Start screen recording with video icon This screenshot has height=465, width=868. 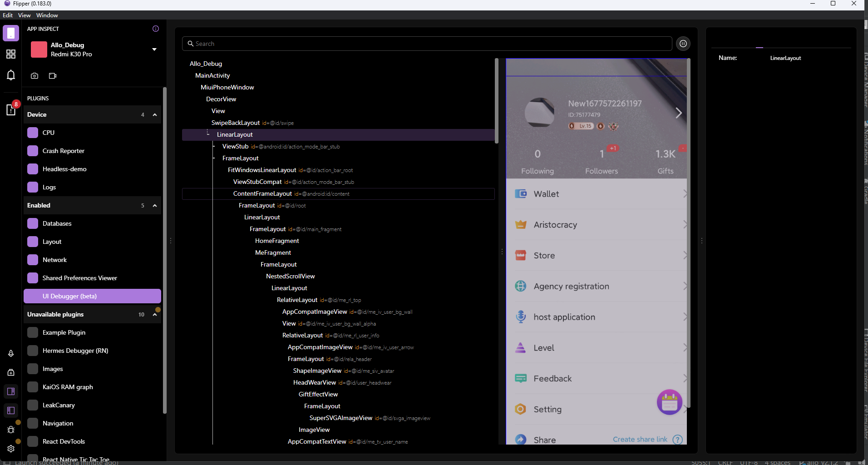coord(53,76)
